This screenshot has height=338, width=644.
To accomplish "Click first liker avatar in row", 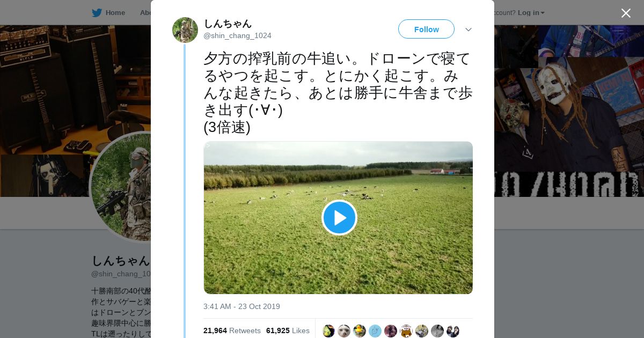I will (328, 331).
